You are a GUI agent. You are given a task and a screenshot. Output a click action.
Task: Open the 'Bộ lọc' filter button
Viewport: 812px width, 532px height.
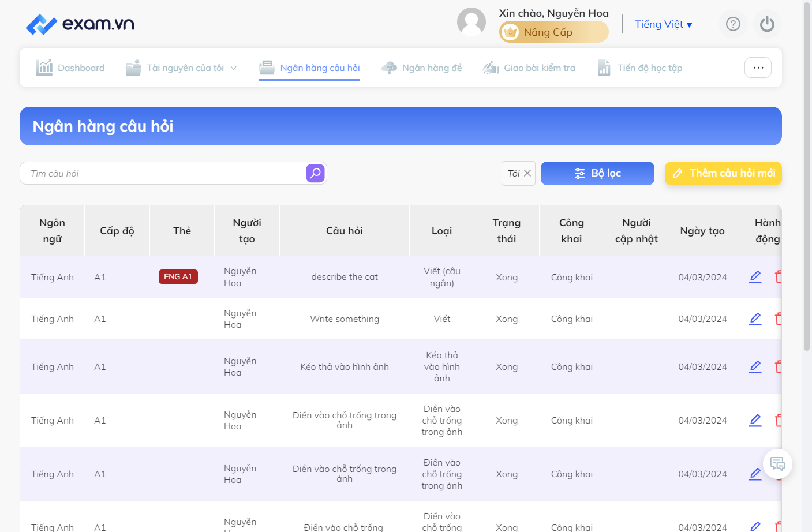click(x=597, y=173)
